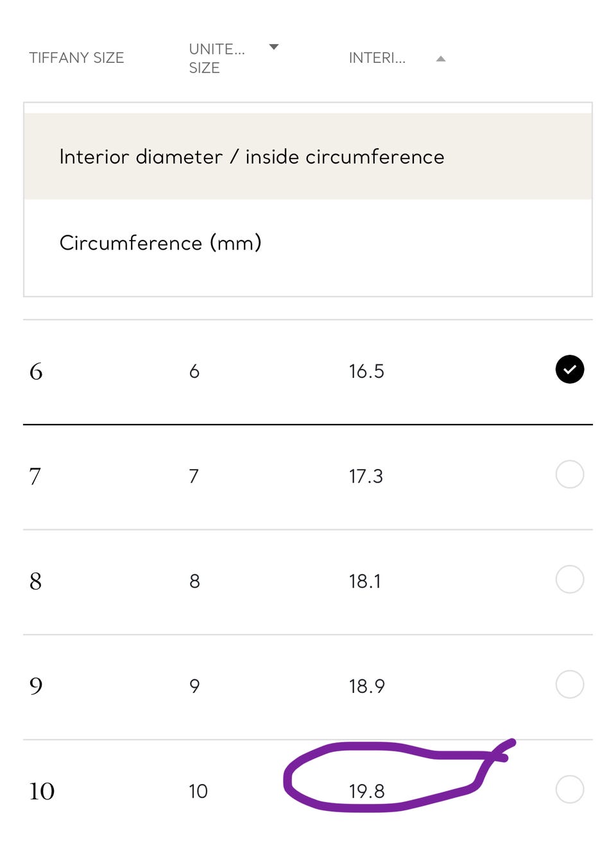Select the size 10 radio button
Viewport: 616px width, 843px height.
pos(569,790)
